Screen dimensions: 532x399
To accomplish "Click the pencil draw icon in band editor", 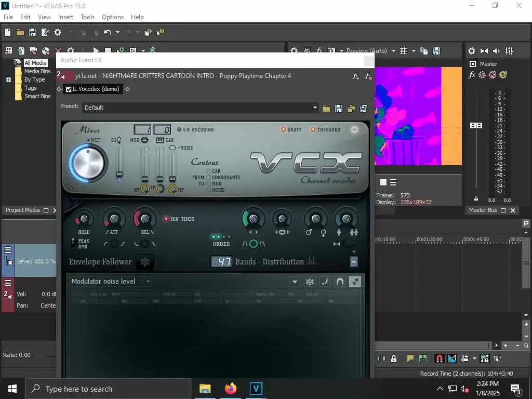I will pos(325,282).
